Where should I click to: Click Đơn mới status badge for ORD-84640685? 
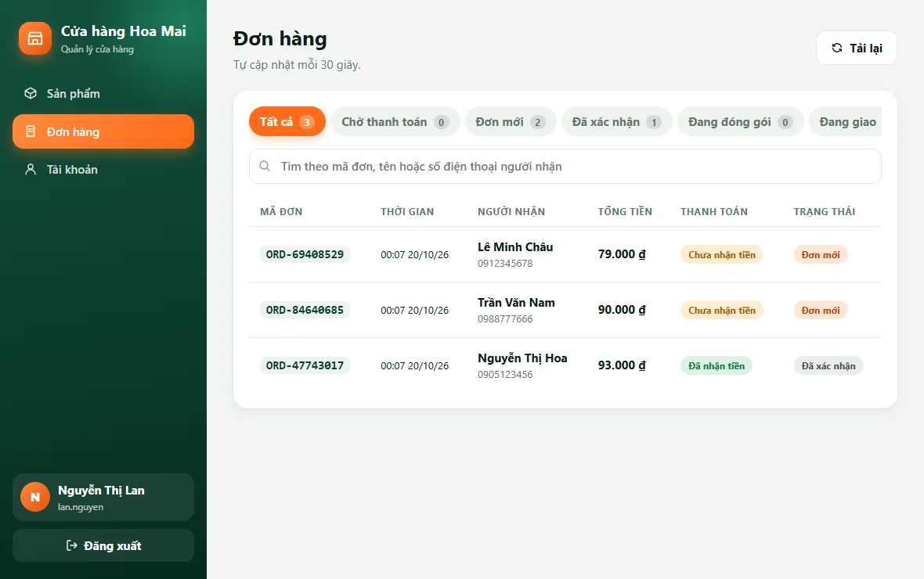(x=821, y=310)
